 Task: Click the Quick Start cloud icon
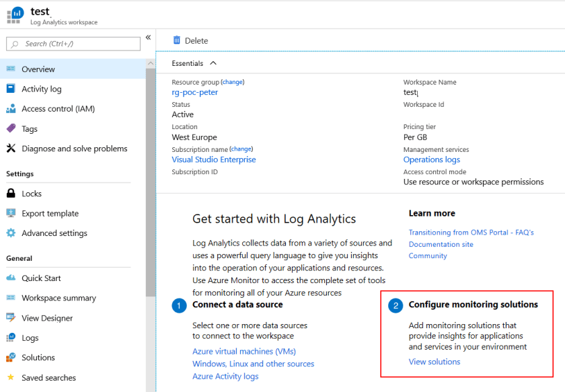pyautogui.click(x=11, y=278)
